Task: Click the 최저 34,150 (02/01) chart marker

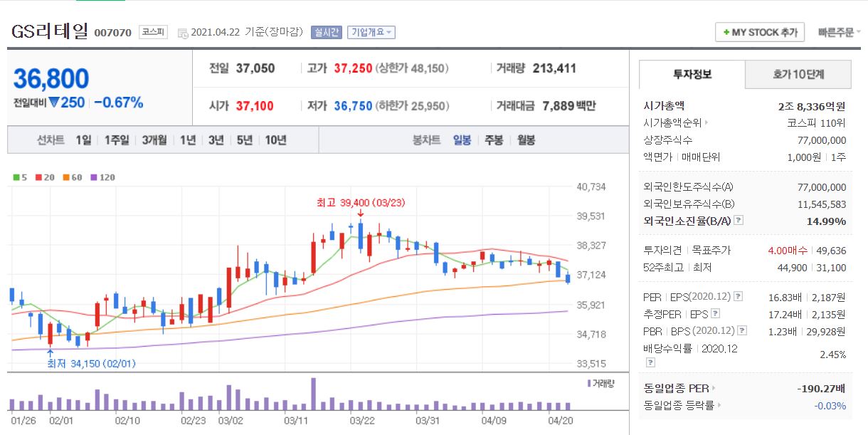Action: 90,364
